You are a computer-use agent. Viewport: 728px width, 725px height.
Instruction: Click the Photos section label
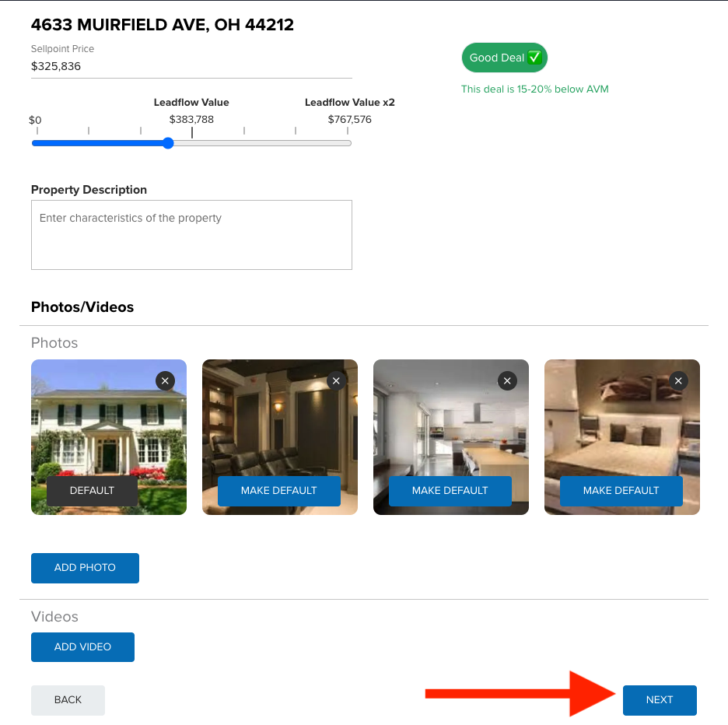tap(54, 343)
